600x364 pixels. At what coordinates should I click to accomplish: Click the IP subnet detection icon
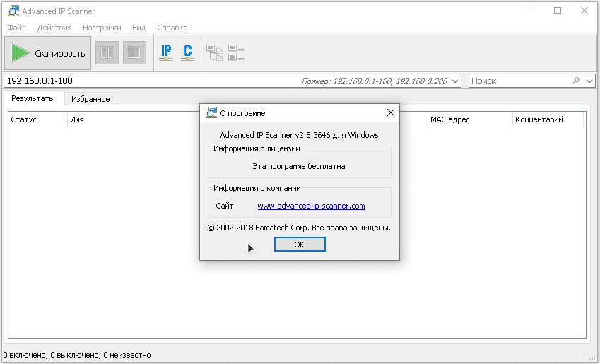(166, 52)
